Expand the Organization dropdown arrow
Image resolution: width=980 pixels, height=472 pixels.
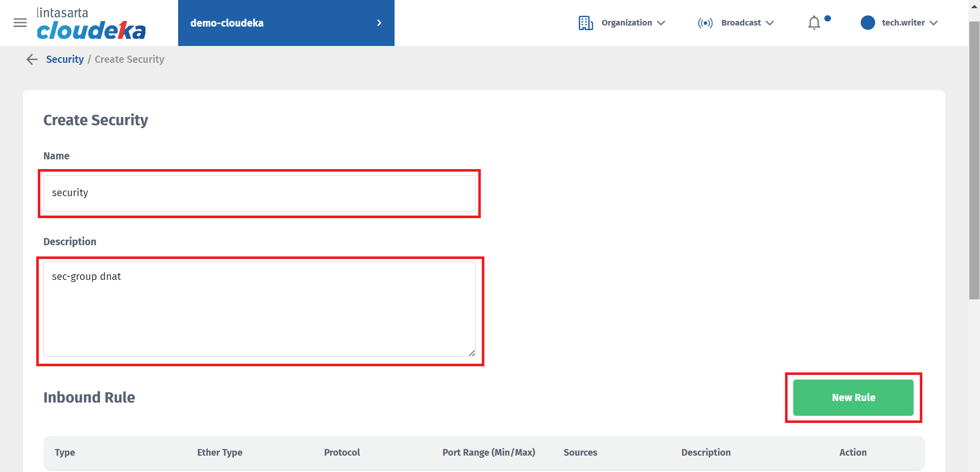pos(661,23)
